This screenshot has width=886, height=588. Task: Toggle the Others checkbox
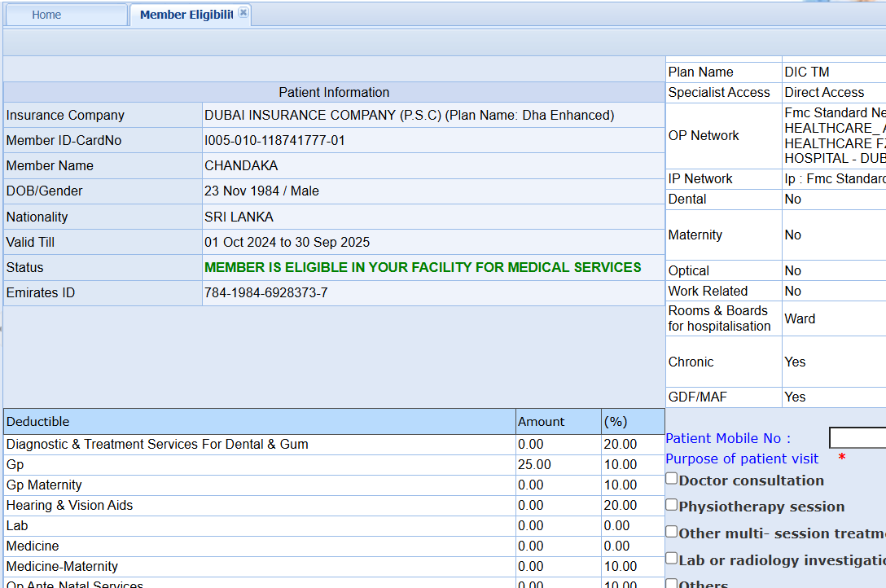(x=672, y=583)
